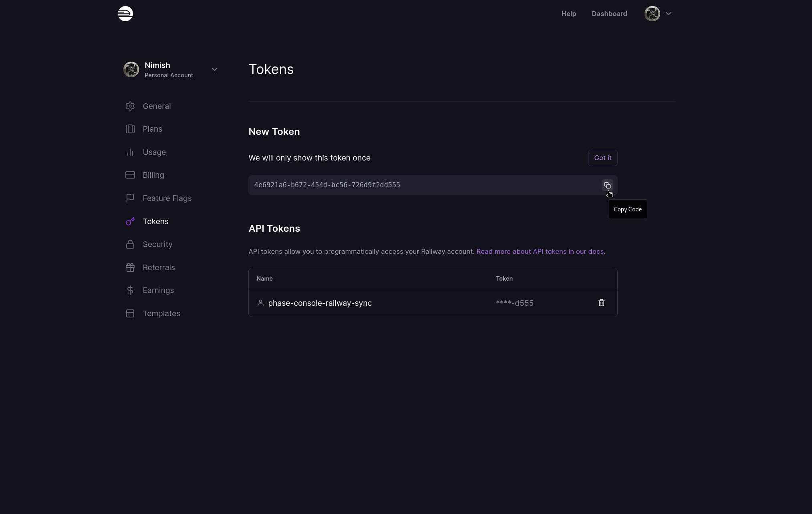Viewport: 812px width, 514px height.
Task: Select Tokens in the sidebar
Action: (x=155, y=221)
